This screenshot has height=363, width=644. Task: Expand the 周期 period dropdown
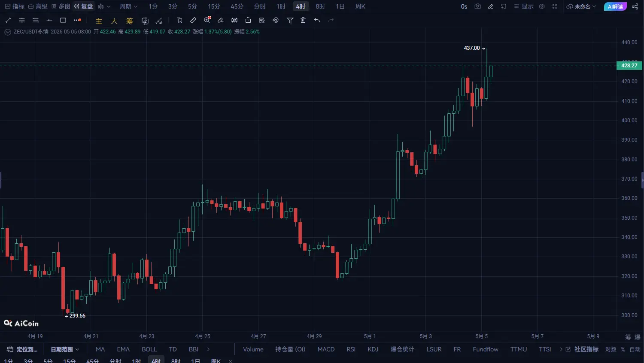(x=128, y=6)
